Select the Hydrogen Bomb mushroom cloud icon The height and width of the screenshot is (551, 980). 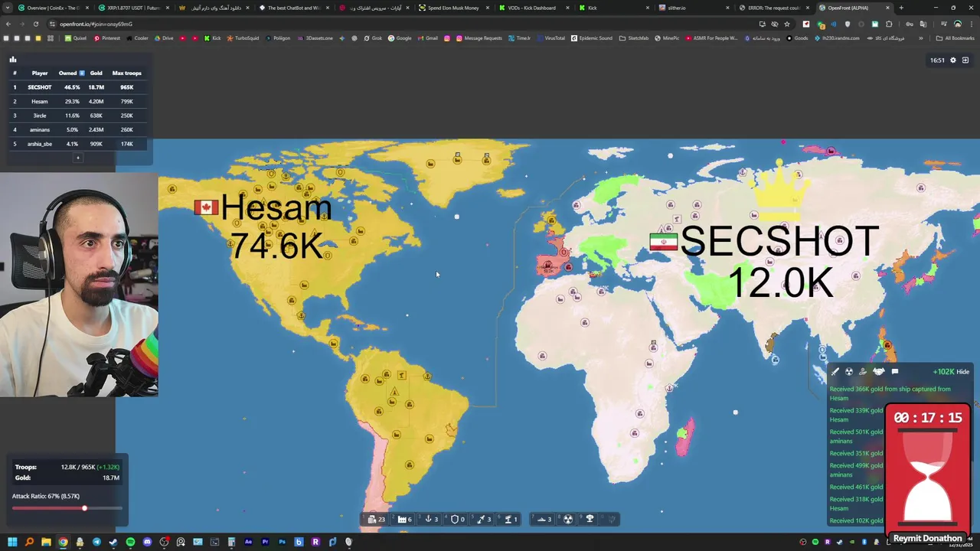[x=590, y=519]
